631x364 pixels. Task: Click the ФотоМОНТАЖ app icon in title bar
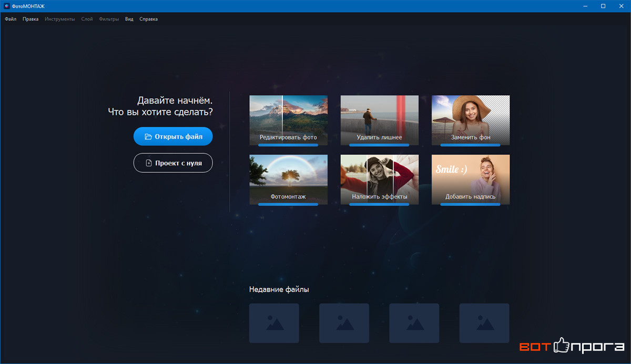[x=7, y=6]
